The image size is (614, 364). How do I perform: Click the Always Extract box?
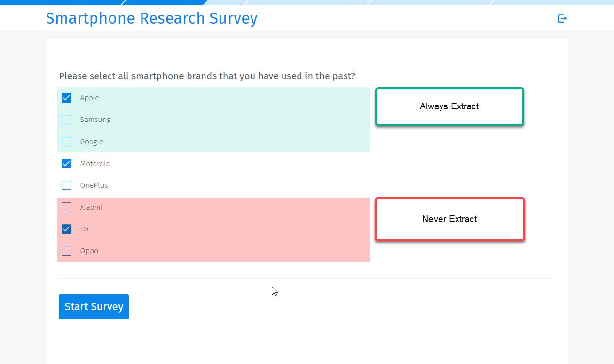tap(449, 106)
